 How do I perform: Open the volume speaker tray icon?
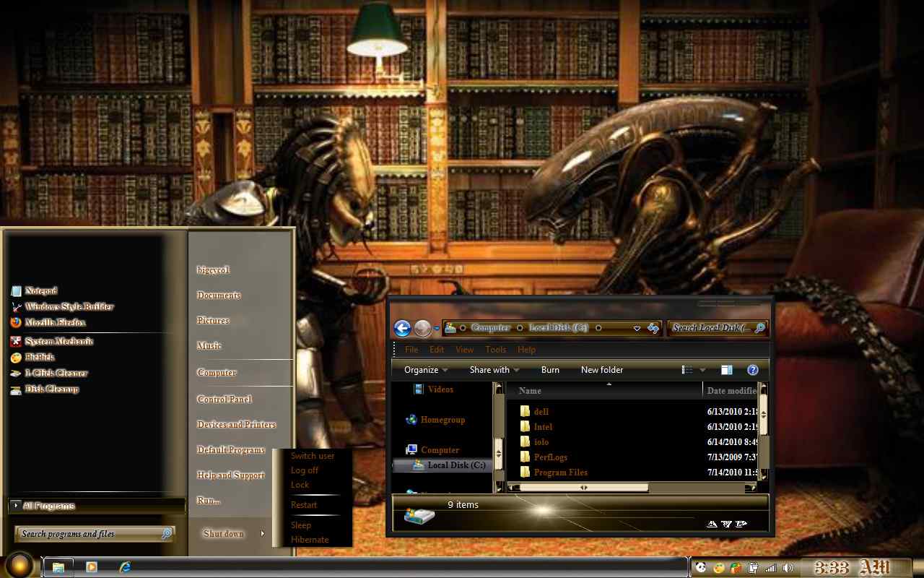pos(788,568)
